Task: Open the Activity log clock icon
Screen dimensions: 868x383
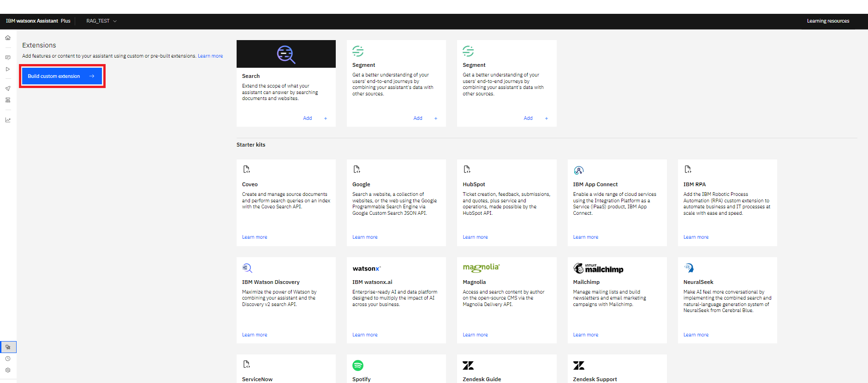Action: (8, 359)
